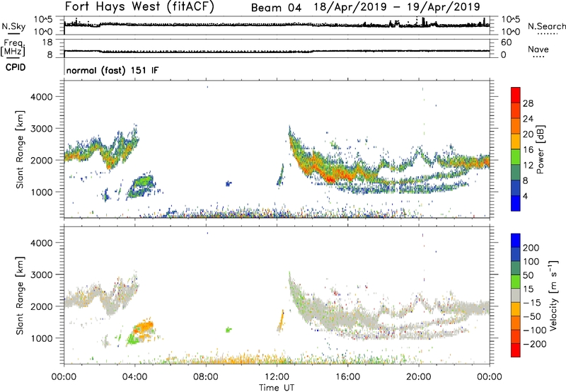The image size is (566, 392).
Task: Click the 'normal (fast) 151 IF' text
Action: click(112, 70)
